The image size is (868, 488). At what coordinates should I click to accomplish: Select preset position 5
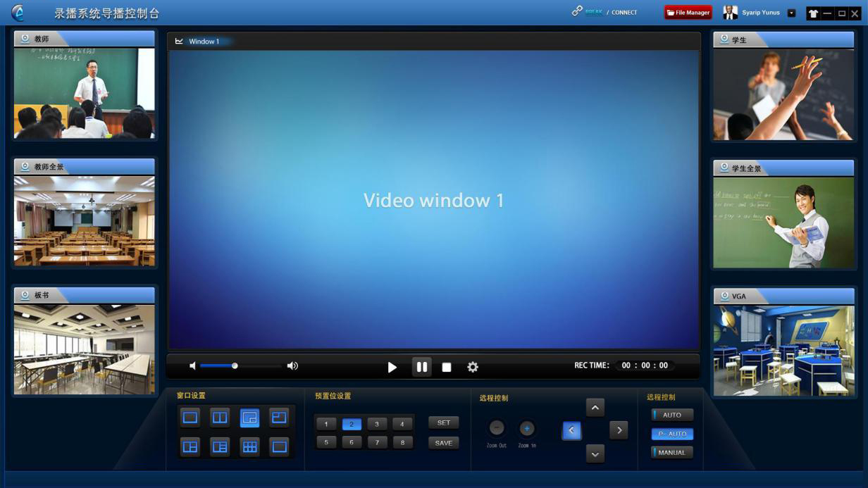pos(325,442)
